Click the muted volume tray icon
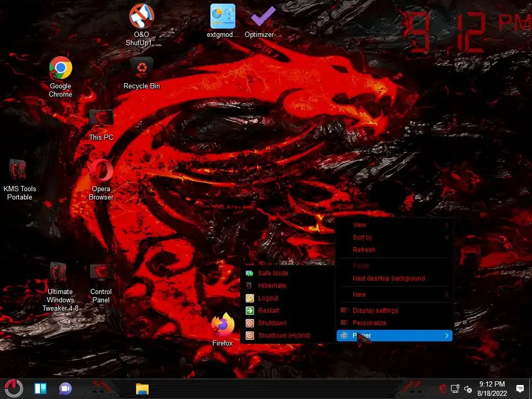Image resolution: width=532 pixels, height=399 pixels. [x=468, y=389]
